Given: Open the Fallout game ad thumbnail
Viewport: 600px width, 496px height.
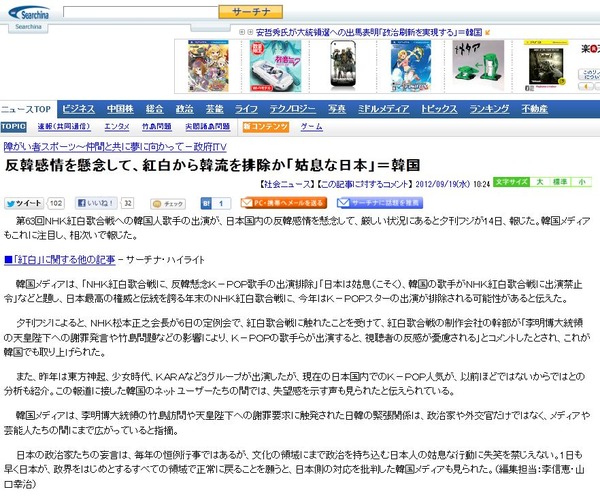Looking at the screenshot, I should [x=546, y=66].
